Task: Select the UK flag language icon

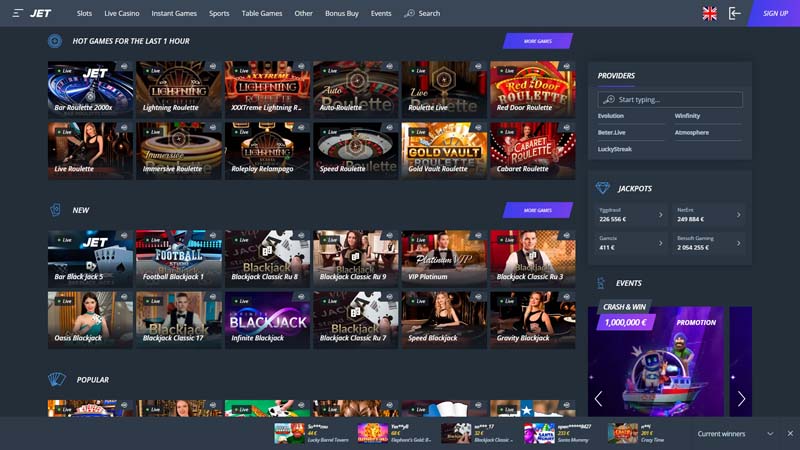Action: point(709,14)
